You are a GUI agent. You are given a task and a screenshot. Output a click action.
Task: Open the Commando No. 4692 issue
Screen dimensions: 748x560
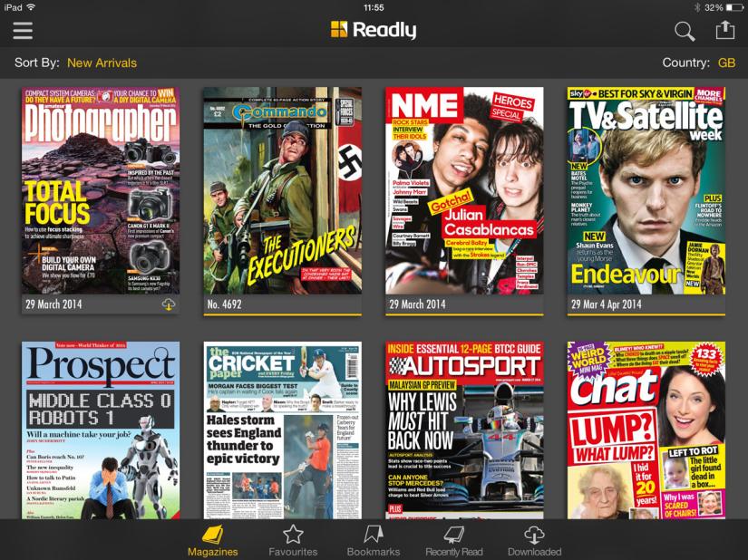coord(281,195)
